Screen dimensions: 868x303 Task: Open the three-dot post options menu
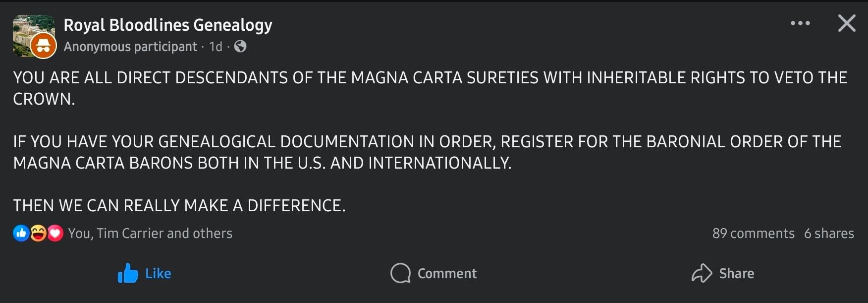pos(800,23)
